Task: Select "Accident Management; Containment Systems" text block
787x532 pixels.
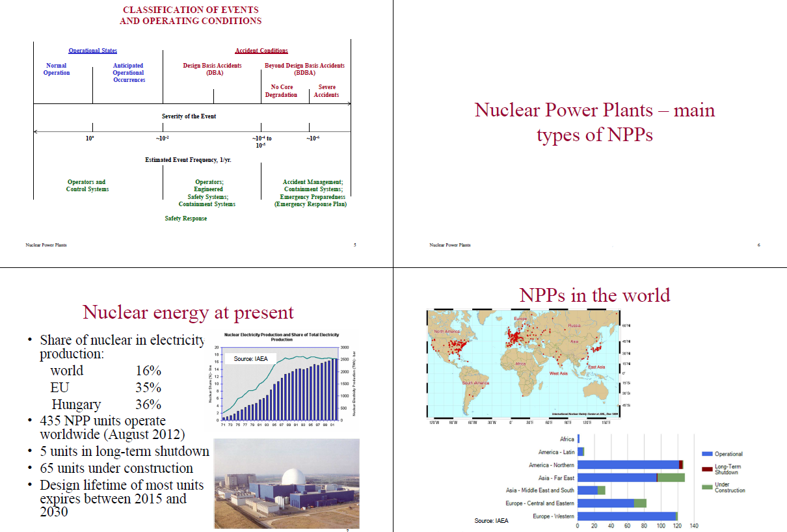Action: tap(310, 193)
